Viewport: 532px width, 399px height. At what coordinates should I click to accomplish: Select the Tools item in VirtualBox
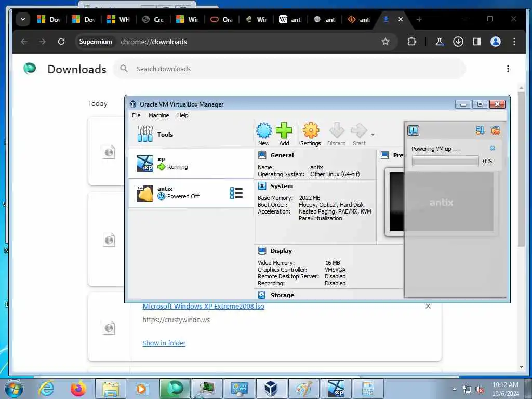click(x=191, y=135)
